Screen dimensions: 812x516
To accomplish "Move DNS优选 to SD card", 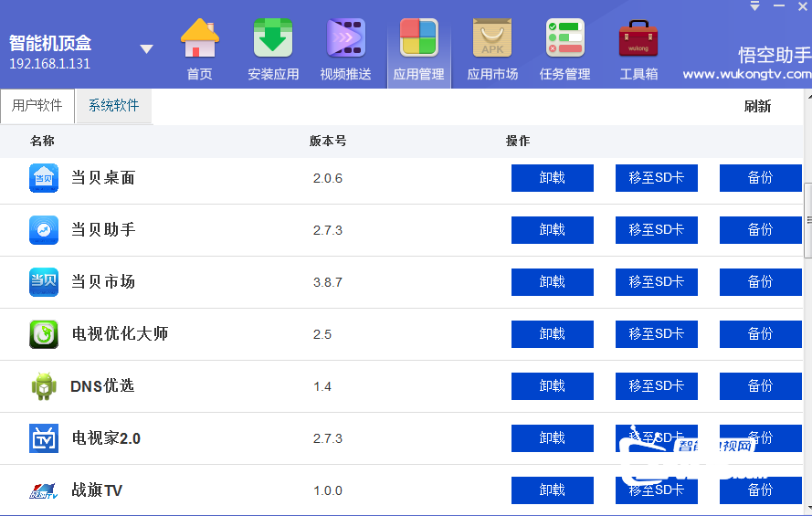I will click(x=656, y=386).
